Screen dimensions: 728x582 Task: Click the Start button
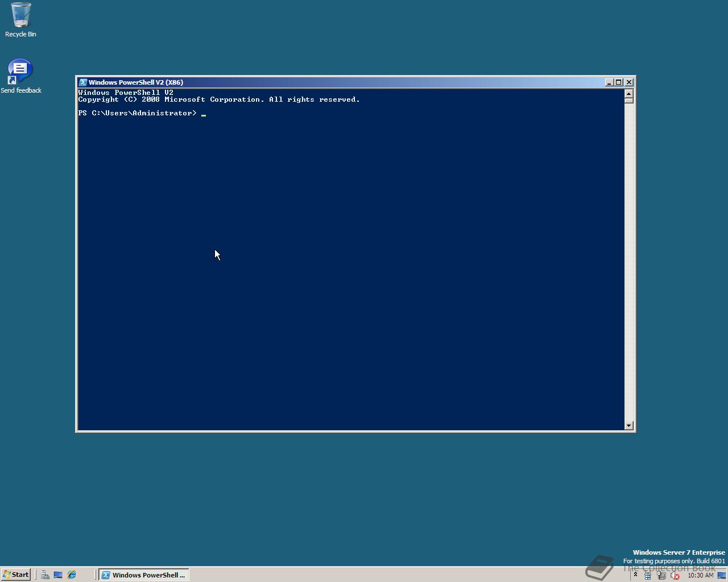(x=16, y=575)
